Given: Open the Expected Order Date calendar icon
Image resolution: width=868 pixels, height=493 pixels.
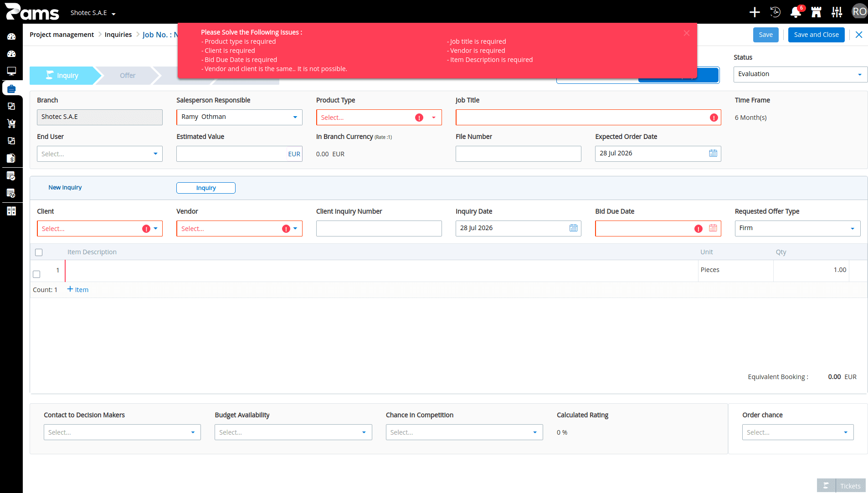Looking at the screenshot, I should coord(713,154).
